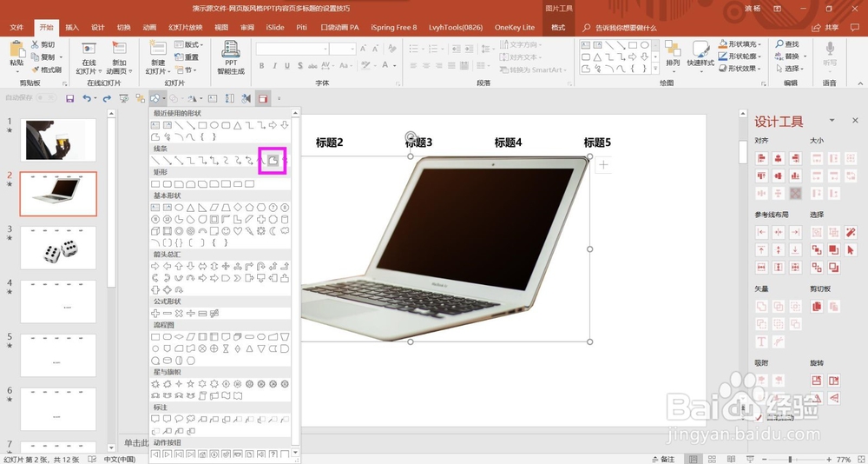Open the iSlide tab
The width and height of the screenshot is (868, 464).
tap(275, 28)
